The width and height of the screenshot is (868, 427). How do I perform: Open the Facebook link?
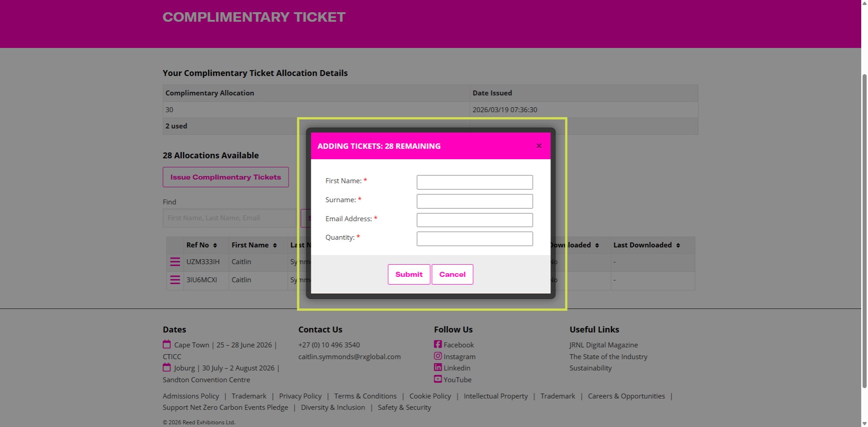pyautogui.click(x=459, y=345)
